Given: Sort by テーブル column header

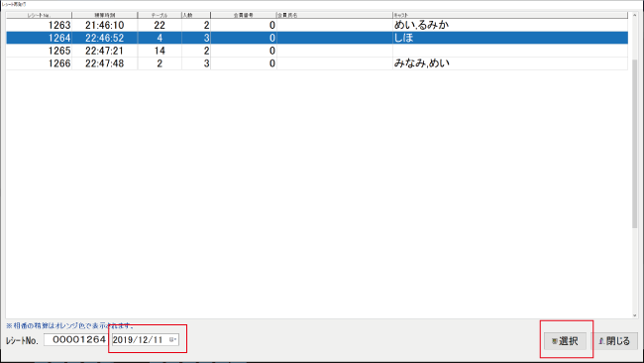Looking at the screenshot, I should (x=160, y=15).
